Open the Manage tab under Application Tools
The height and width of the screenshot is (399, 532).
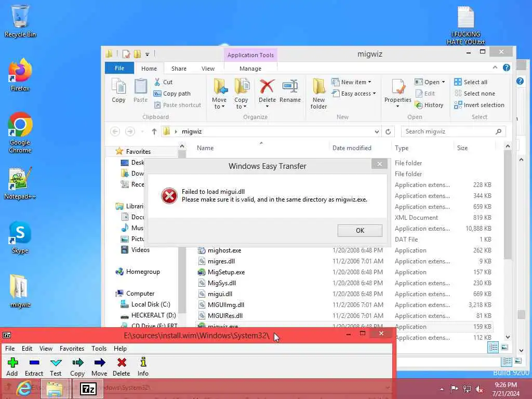(250, 69)
